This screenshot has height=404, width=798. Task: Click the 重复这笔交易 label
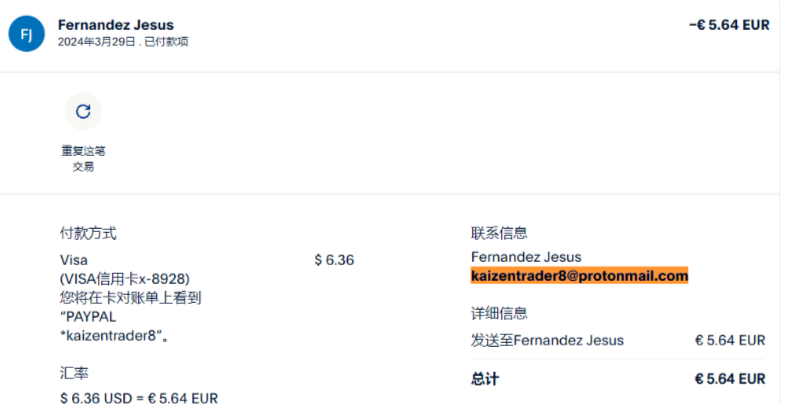pos(83,158)
